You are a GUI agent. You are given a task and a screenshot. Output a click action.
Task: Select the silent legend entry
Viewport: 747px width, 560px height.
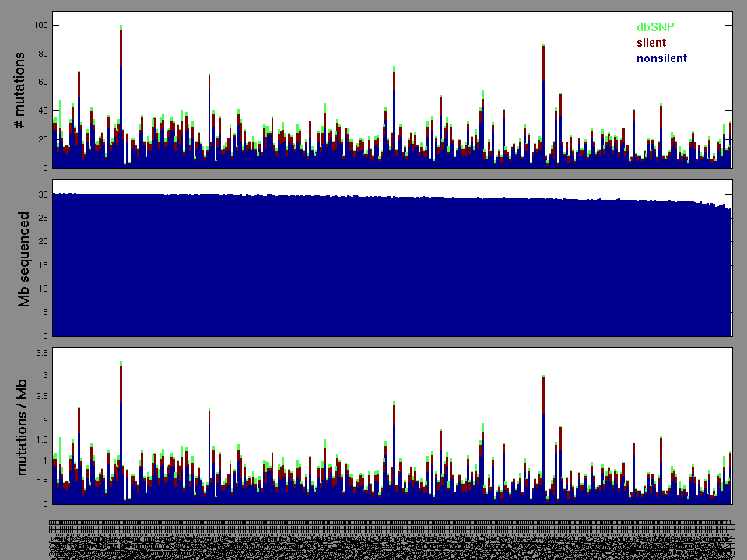click(x=651, y=43)
